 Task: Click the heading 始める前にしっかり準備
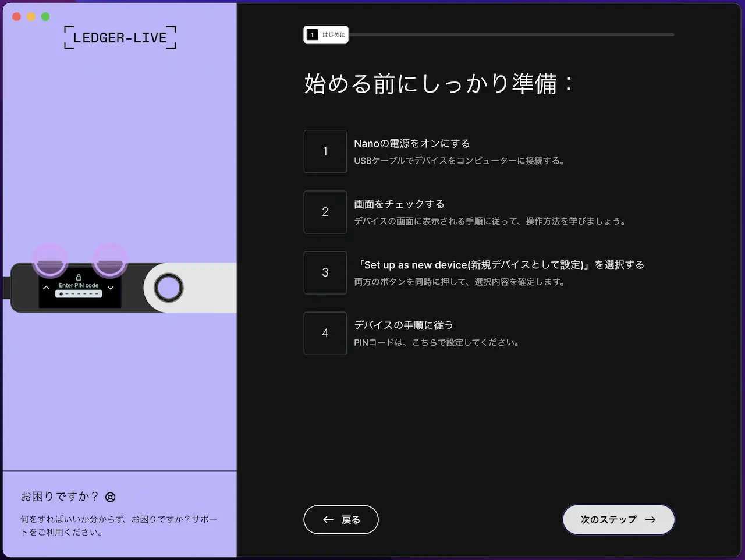click(439, 83)
